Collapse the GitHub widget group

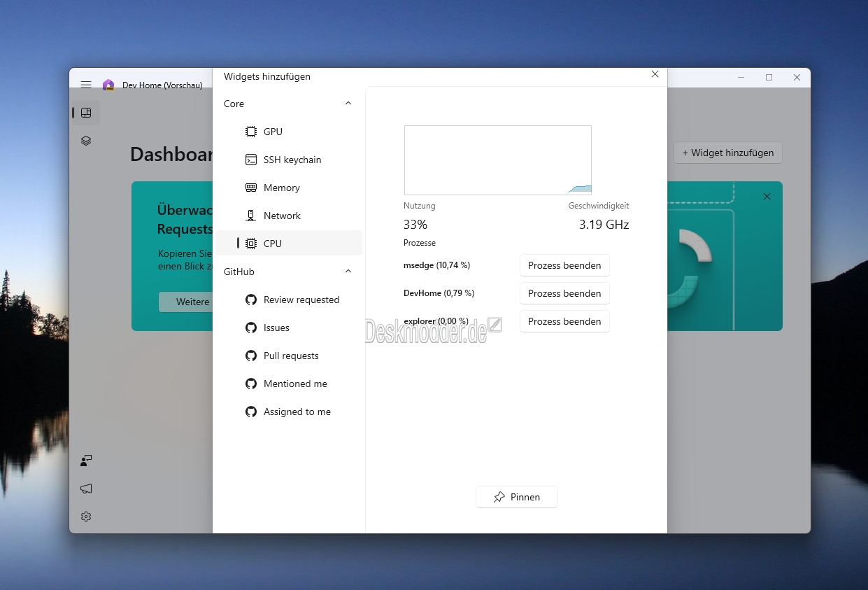(x=348, y=272)
